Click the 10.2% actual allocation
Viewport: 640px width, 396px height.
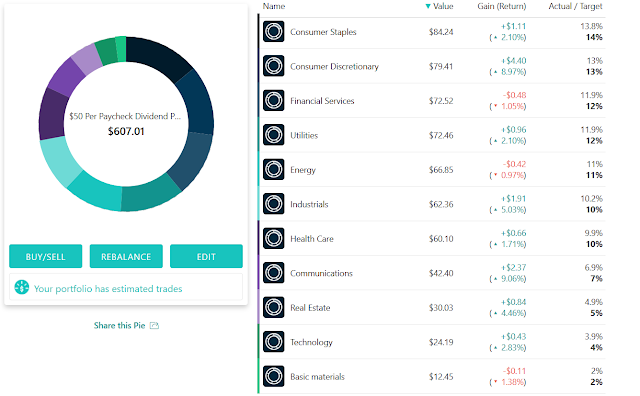(x=591, y=199)
